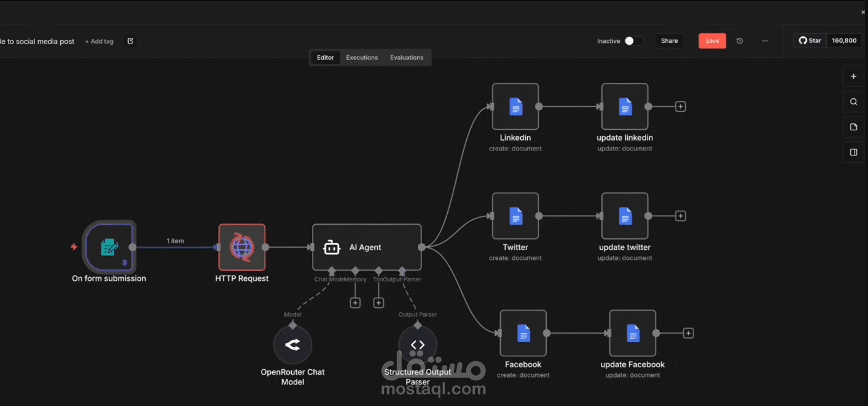Save the workflow
868x406 pixels.
pos(712,41)
